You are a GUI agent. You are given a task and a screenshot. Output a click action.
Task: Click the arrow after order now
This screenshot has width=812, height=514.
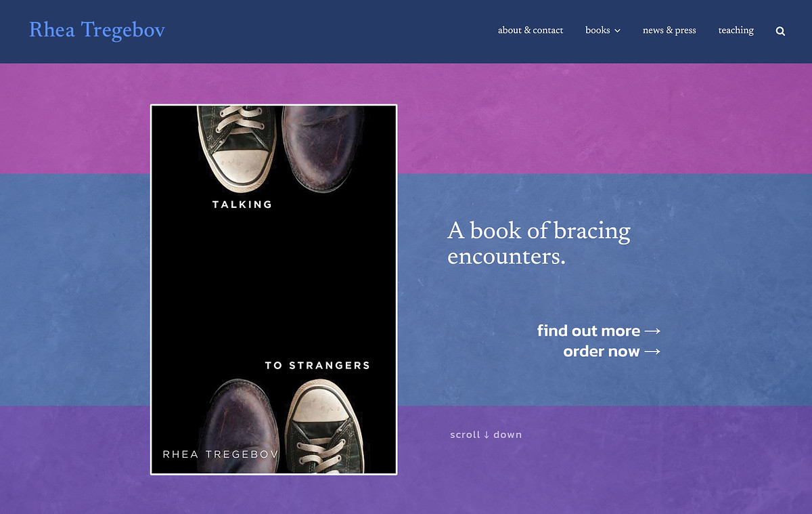[652, 351]
